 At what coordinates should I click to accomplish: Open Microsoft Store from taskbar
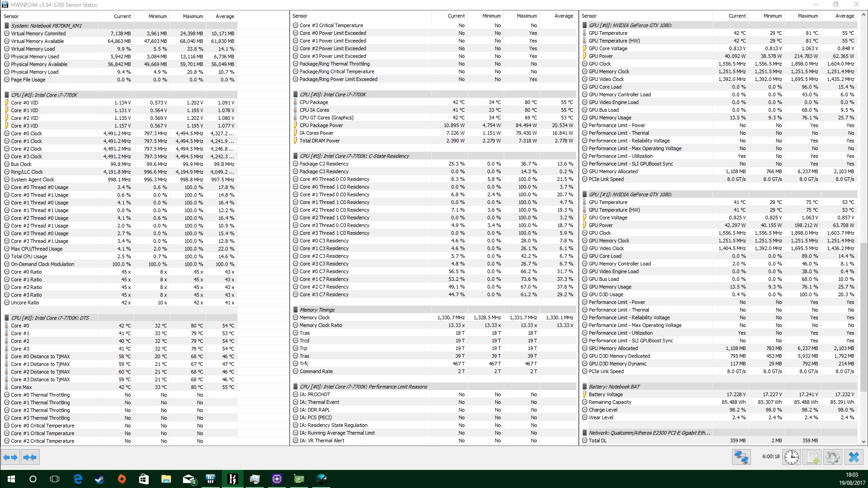coord(144,479)
